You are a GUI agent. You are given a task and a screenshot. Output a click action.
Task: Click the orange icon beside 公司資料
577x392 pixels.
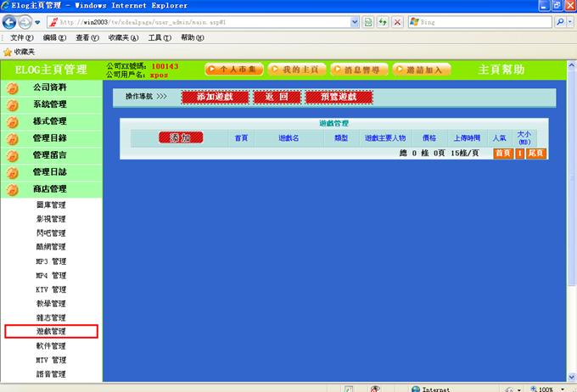(12, 87)
